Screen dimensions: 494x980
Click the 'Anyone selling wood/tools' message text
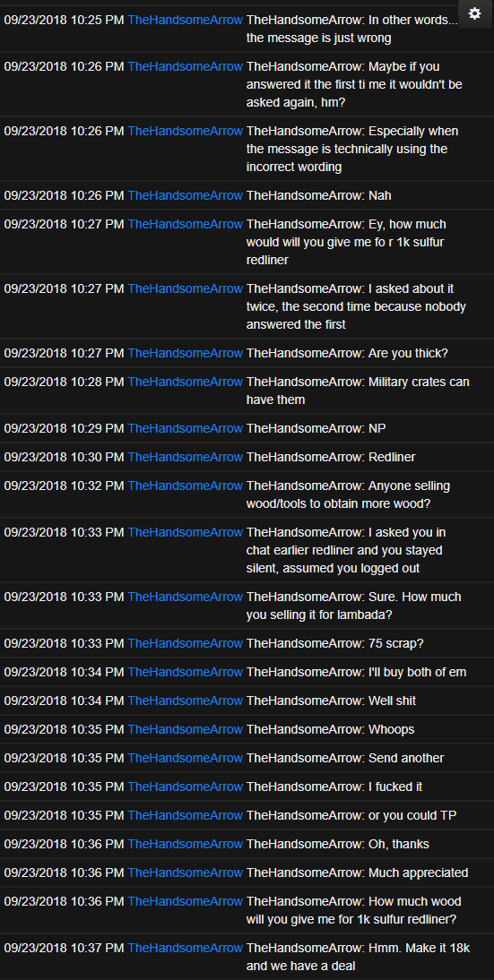[348, 494]
